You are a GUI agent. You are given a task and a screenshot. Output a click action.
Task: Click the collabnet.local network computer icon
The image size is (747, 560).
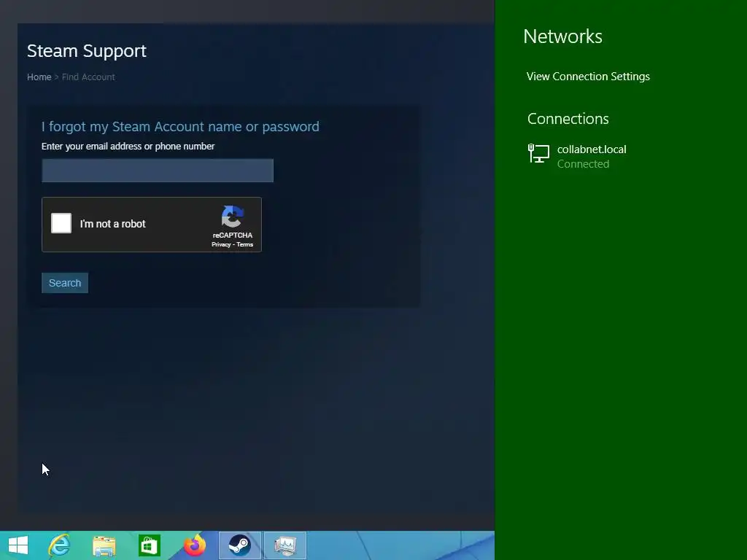click(x=539, y=154)
